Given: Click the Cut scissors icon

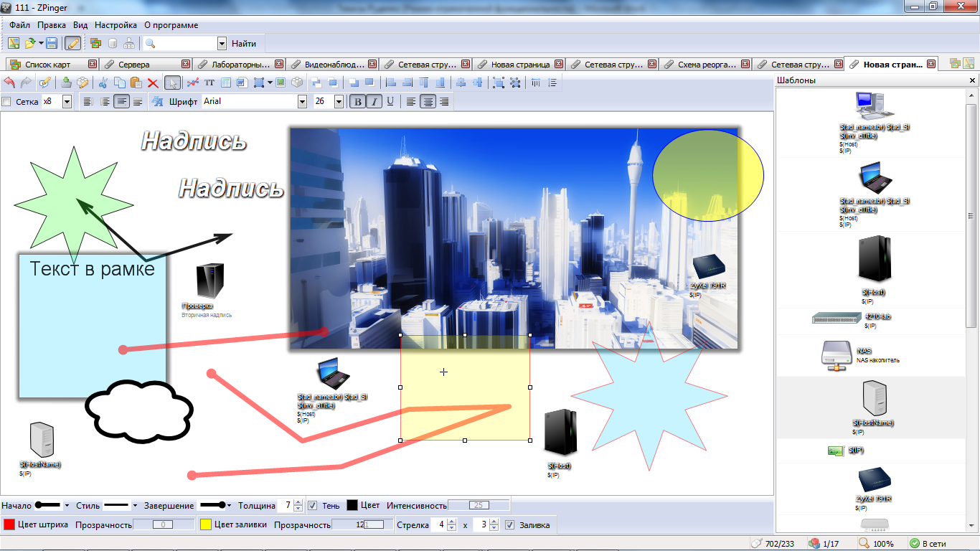Looking at the screenshot, I should tap(103, 83).
